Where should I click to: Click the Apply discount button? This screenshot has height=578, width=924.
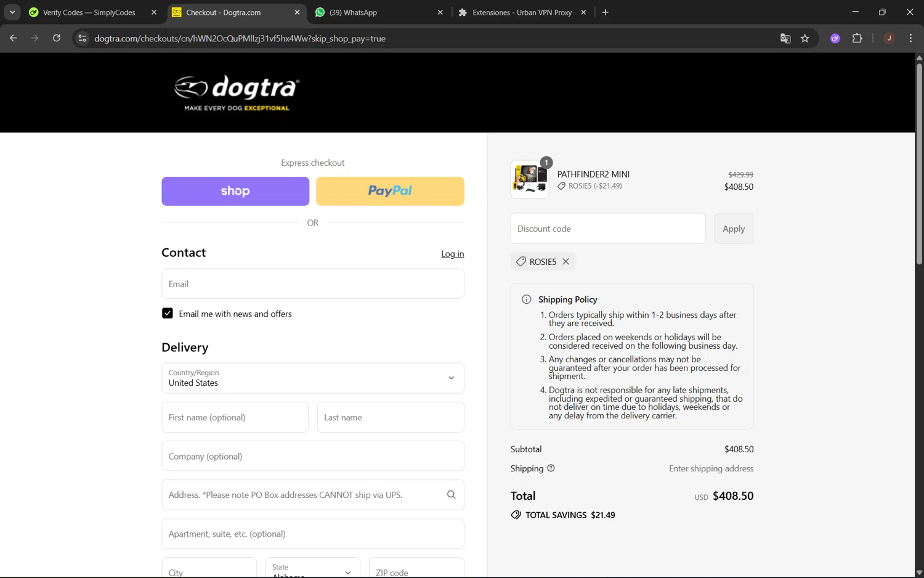734,229
